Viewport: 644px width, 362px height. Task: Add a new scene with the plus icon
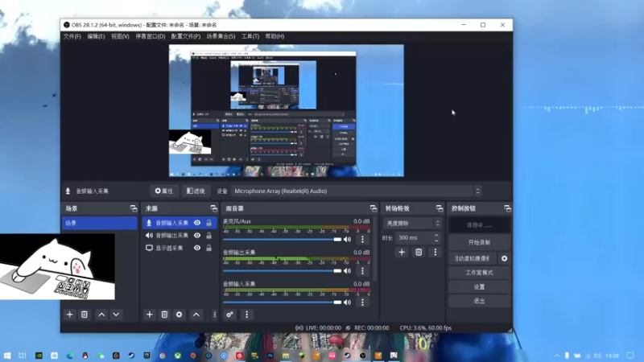[69, 315]
